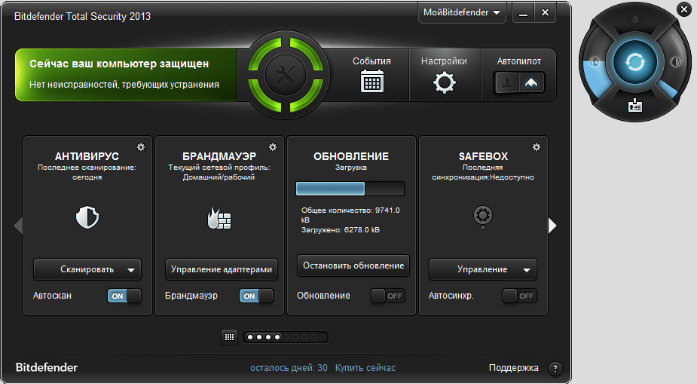Click the Антивирус shield icon

87,217
